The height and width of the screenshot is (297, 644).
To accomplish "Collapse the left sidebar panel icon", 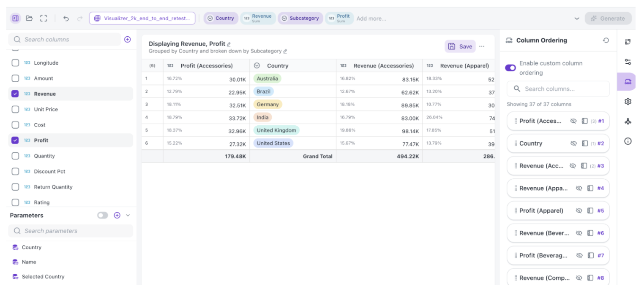I will 15,18.
